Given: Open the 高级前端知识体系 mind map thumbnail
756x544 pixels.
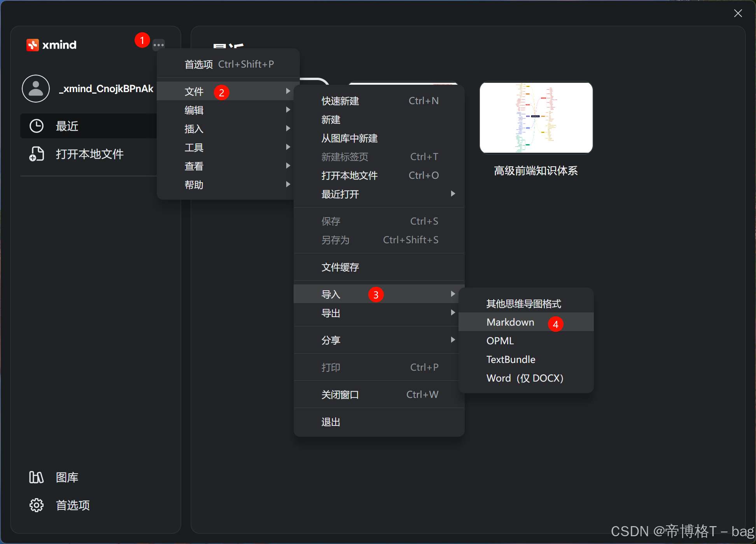Looking at the screenshot, I should pos(536,118).
